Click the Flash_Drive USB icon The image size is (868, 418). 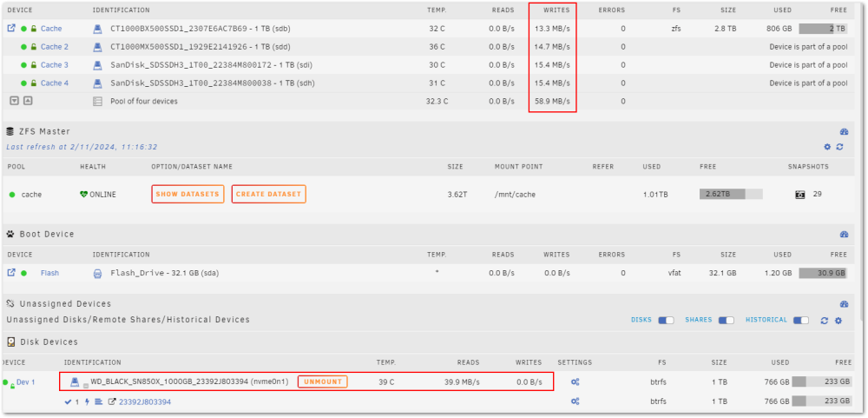(97, 273)
